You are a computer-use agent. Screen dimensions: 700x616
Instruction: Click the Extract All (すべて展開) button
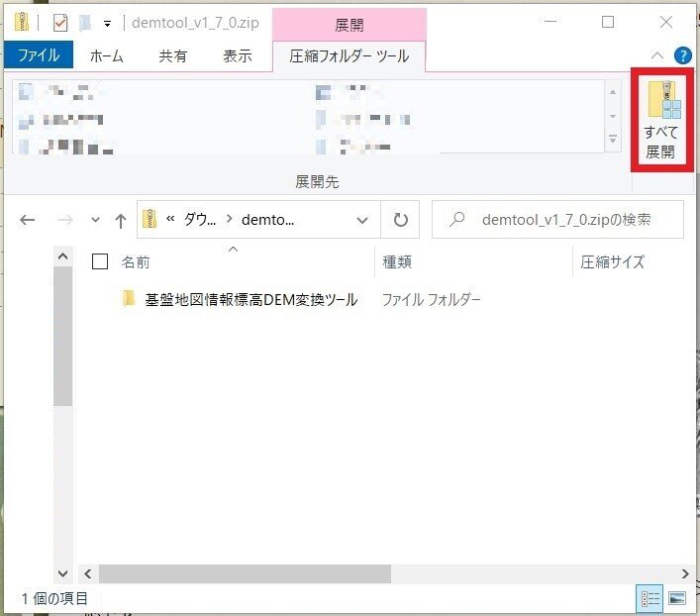pos(662,120)
